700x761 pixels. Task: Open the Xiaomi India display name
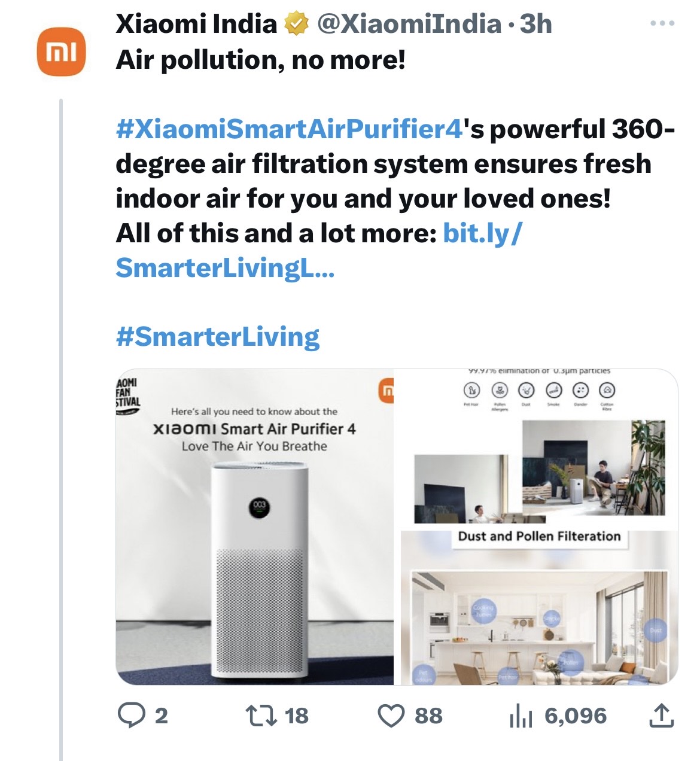pyautogui.click(x=196, y=25)
